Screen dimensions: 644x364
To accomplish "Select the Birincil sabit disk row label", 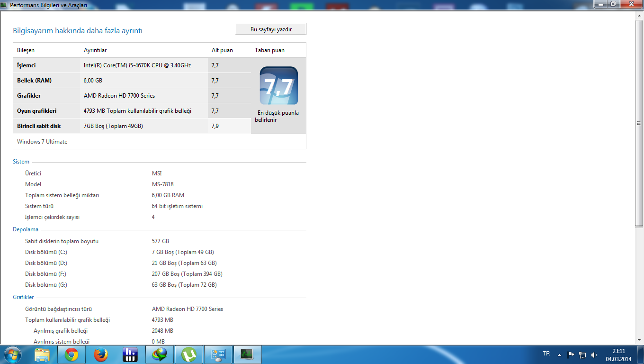I will [x=39, y=126].
